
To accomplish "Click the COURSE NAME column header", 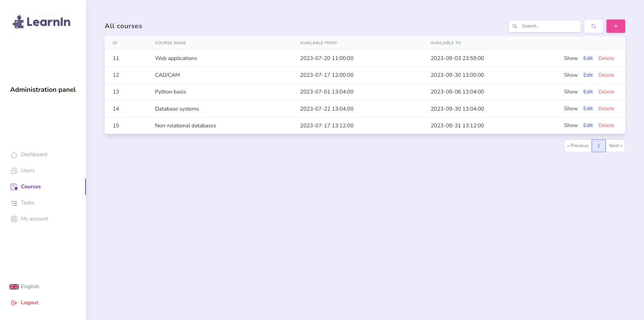I will [170, 43].
